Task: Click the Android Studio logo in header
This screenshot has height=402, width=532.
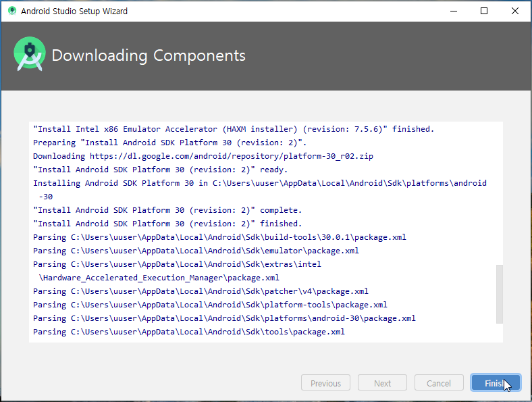Action: point(30,53)
